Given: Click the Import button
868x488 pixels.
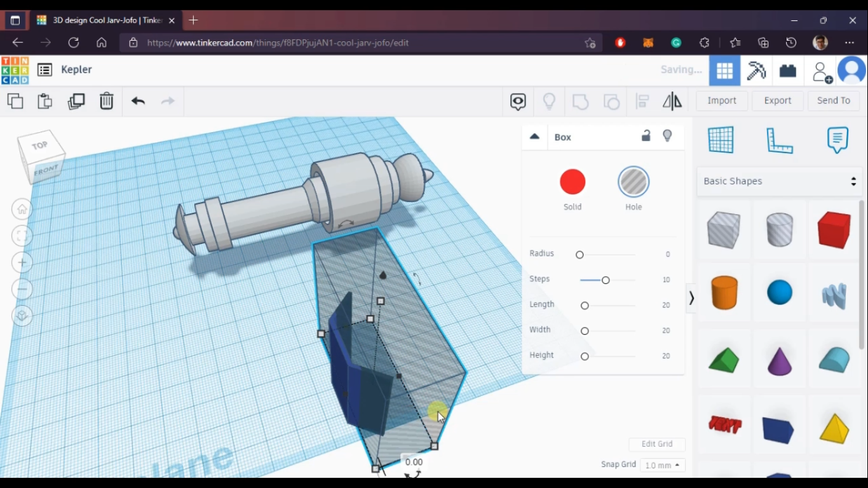Looking at the screenshot, I should pos(722,100).
